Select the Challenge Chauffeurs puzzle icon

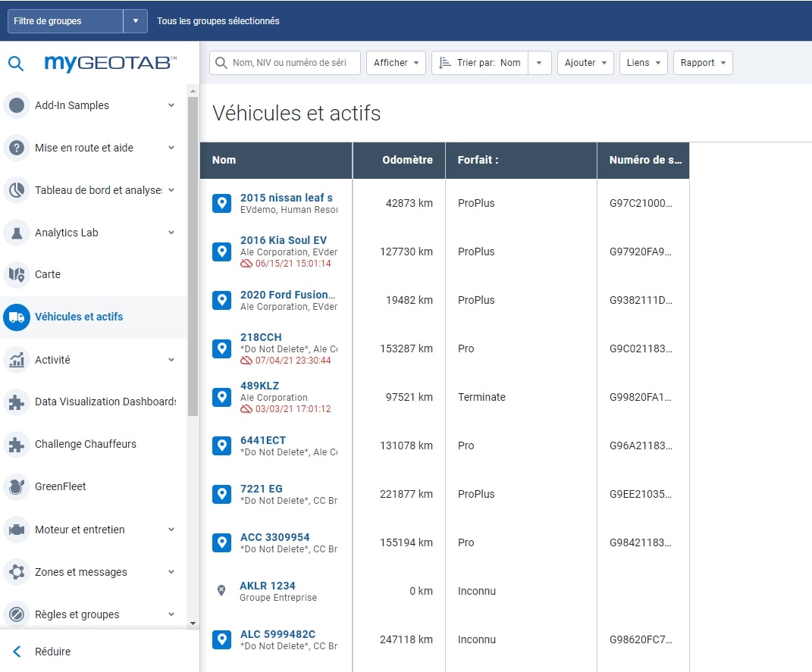pyautogui.click(x=17, y=444)
